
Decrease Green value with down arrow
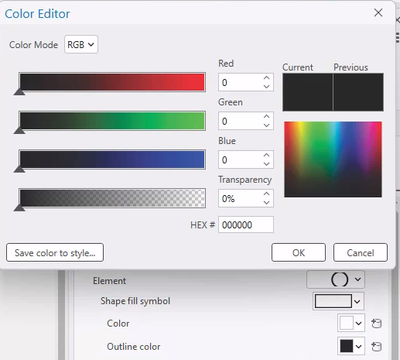(x=266, y=125)
